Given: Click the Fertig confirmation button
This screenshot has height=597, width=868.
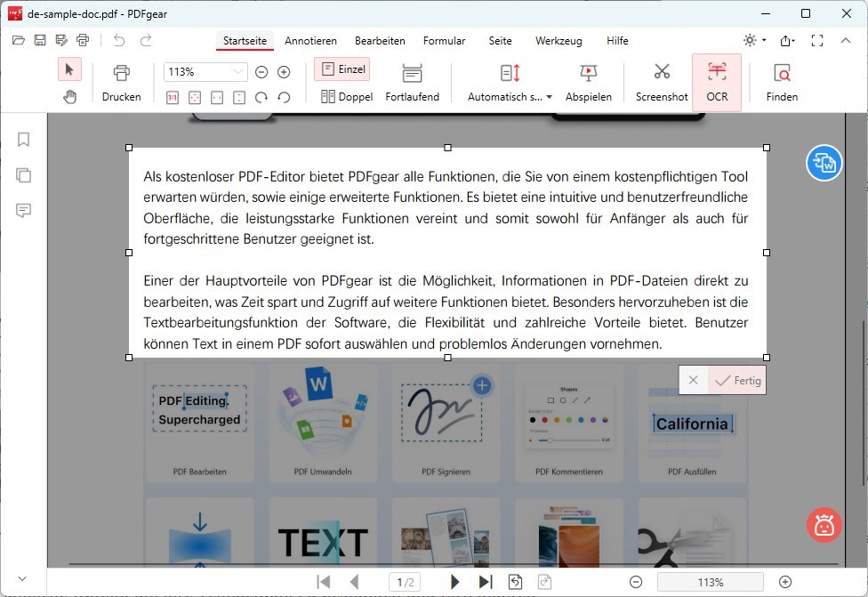Looking at the screenshot, I should [737, 380].
